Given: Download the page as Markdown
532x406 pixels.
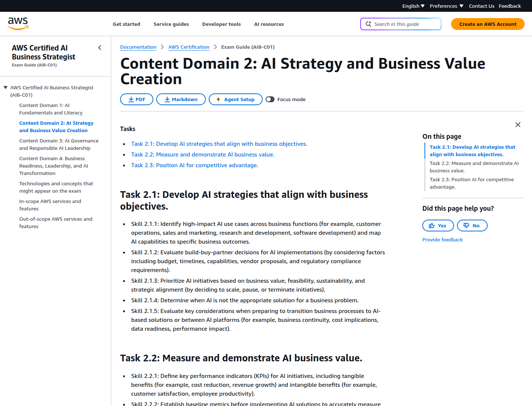Looking at the screenshot, I should pos(181,99).
